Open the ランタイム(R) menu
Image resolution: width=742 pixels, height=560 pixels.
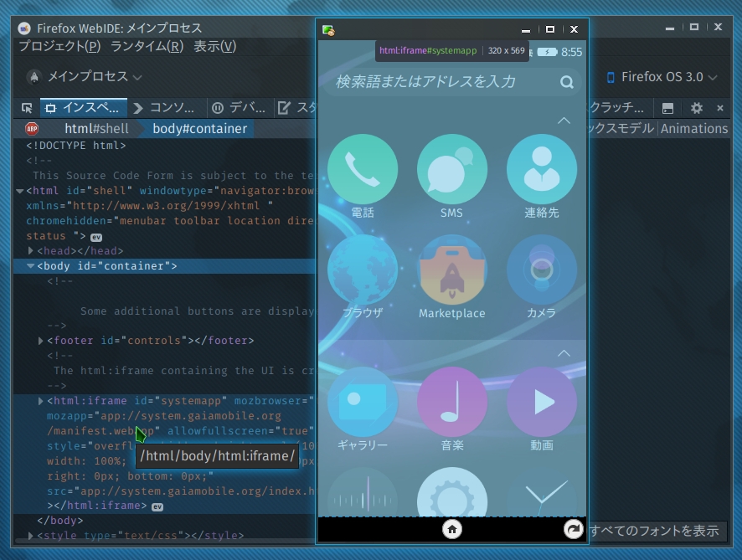click(x=147, y=46)
